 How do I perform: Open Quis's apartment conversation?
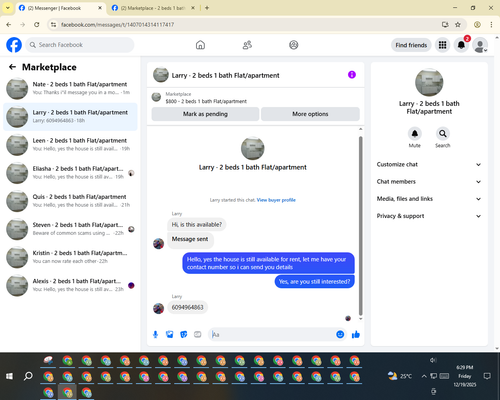click(70, 201)
